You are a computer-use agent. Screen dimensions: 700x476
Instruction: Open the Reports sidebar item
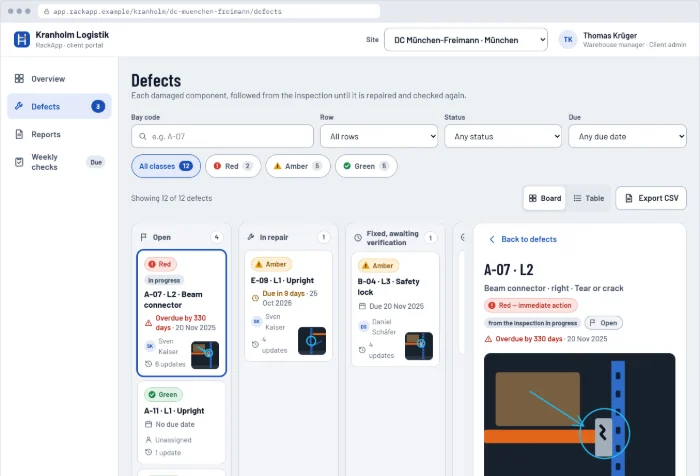[59, 134]
